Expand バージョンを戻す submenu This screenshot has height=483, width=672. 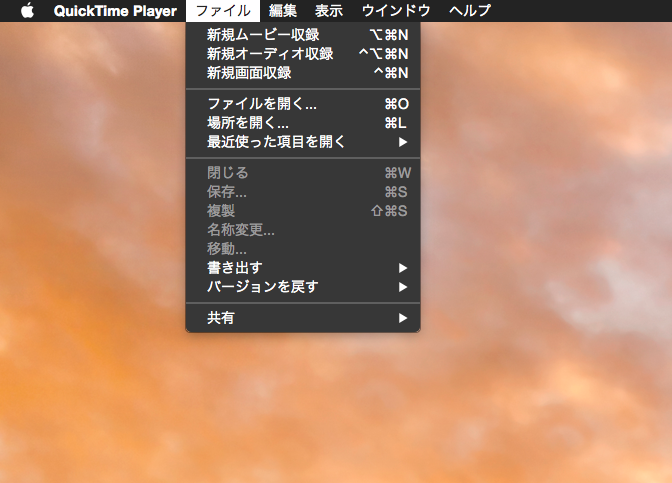tap(303, 286)
